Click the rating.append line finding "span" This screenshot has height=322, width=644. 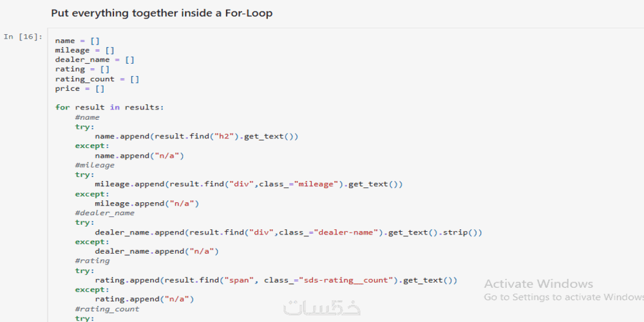click(276, 280)
